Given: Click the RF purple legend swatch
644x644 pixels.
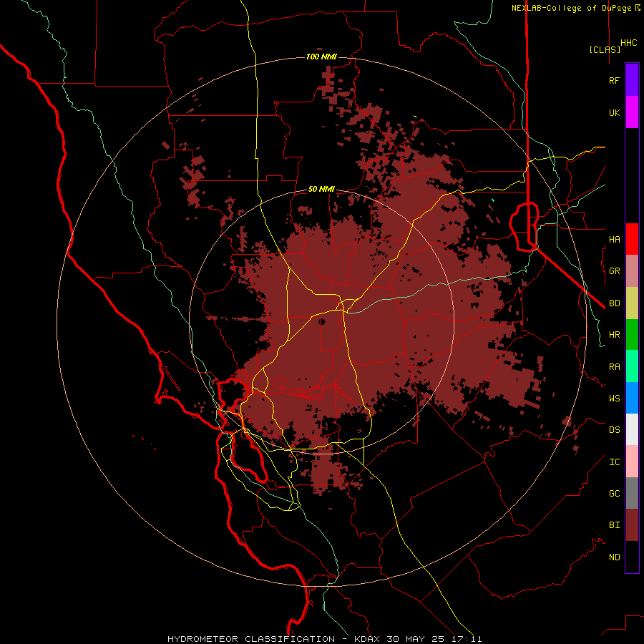Looking at the screenshot, I should click(632, 80).
